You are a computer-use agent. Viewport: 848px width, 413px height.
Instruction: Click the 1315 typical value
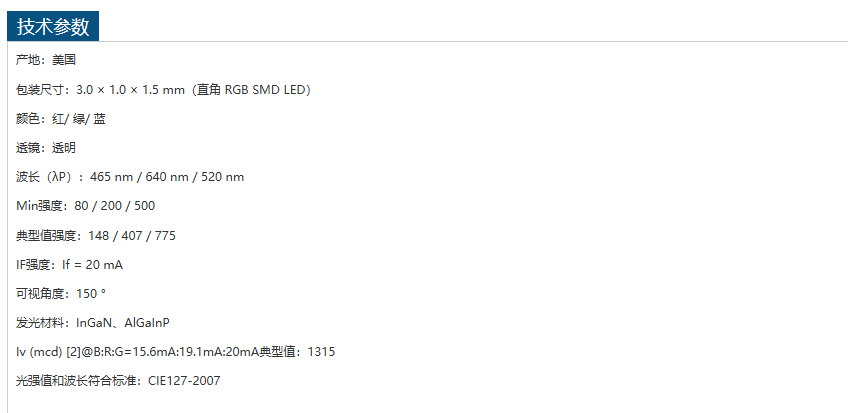click(x=321, y=352)
